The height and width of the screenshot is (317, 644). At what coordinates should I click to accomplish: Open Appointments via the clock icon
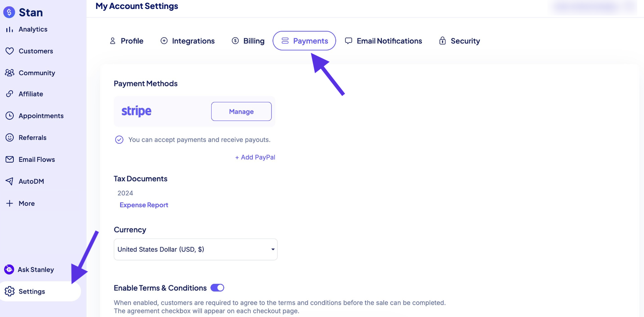(10, 116)
